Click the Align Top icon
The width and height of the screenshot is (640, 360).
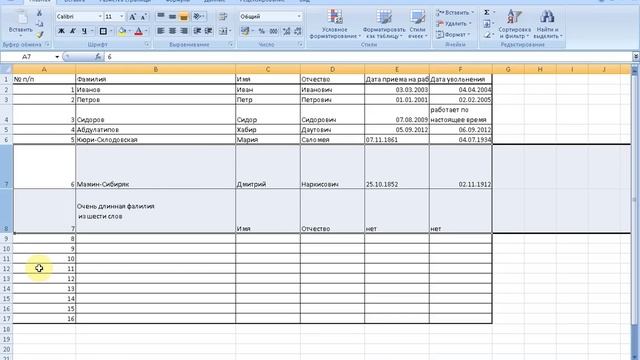[x=161, y=16]
